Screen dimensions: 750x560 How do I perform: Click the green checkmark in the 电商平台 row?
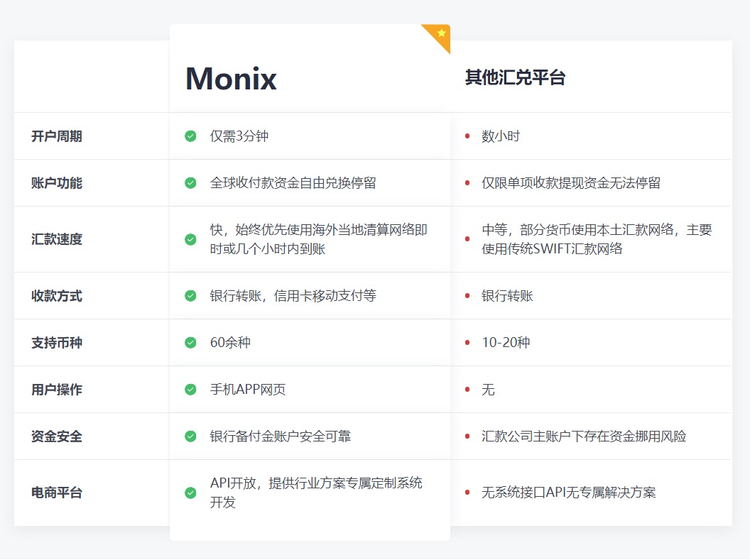(x=190, y=493)
